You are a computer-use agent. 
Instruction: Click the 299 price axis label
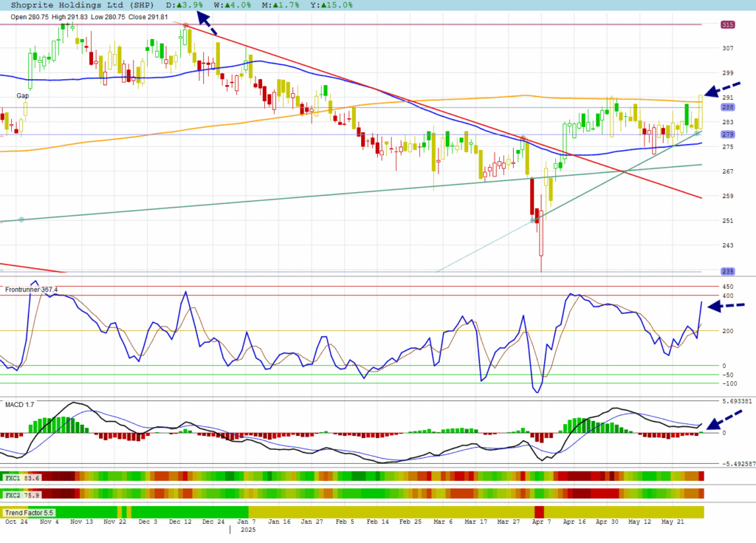[x=727, y=73]
